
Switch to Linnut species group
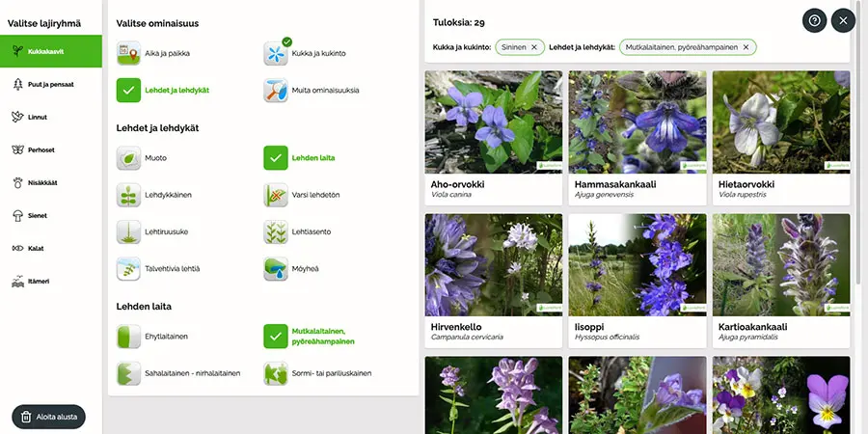(50, 117)
